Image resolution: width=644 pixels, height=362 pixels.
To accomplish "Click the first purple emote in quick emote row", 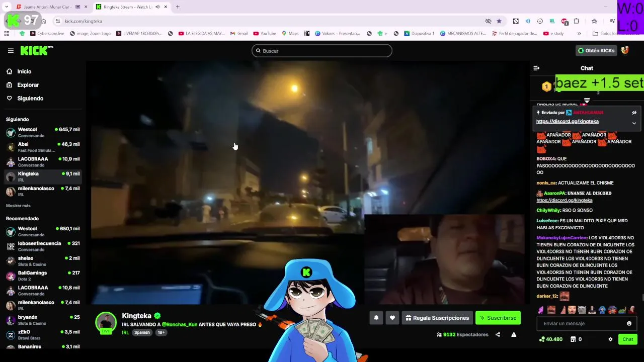I will [541, 310].
